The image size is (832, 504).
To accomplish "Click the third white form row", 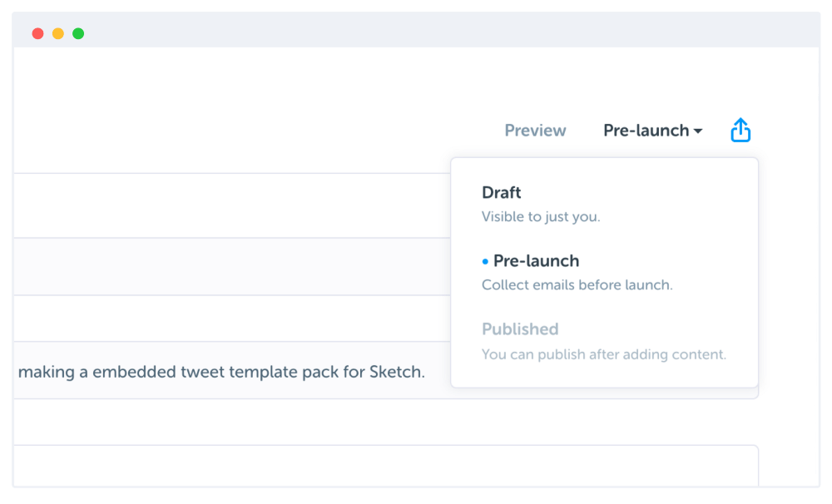I will 225,319.
